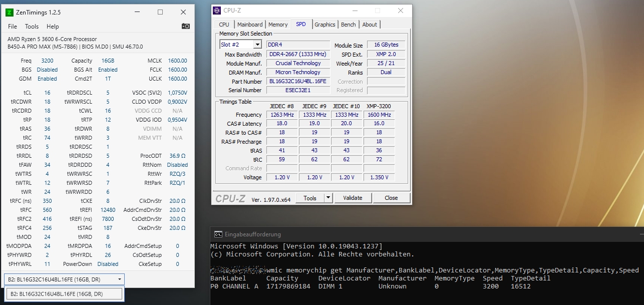Click the capacity 17179869184 in command prompt

point(288,286)
